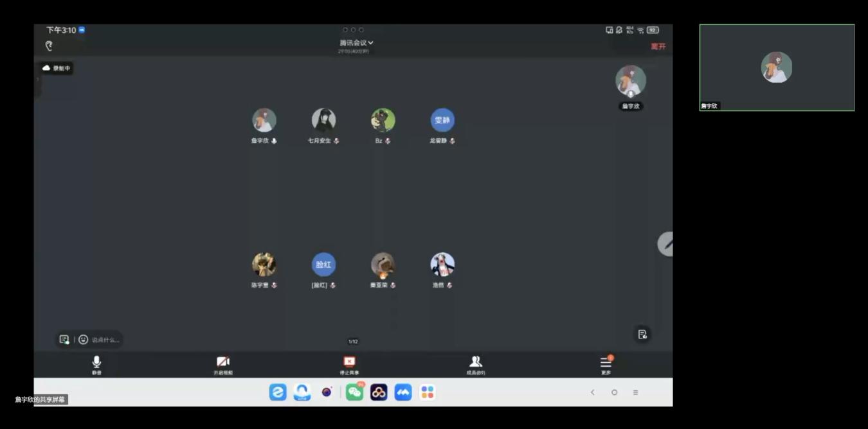Viewport: 868px width, 429px height.
Task: Open Tencent Meeting app in the dock
Action: pyautogui.click(x=403, y=392)
